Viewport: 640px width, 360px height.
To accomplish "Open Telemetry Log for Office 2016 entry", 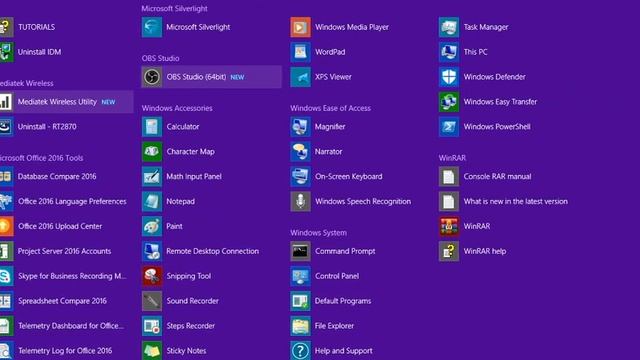I will point(56,350).
